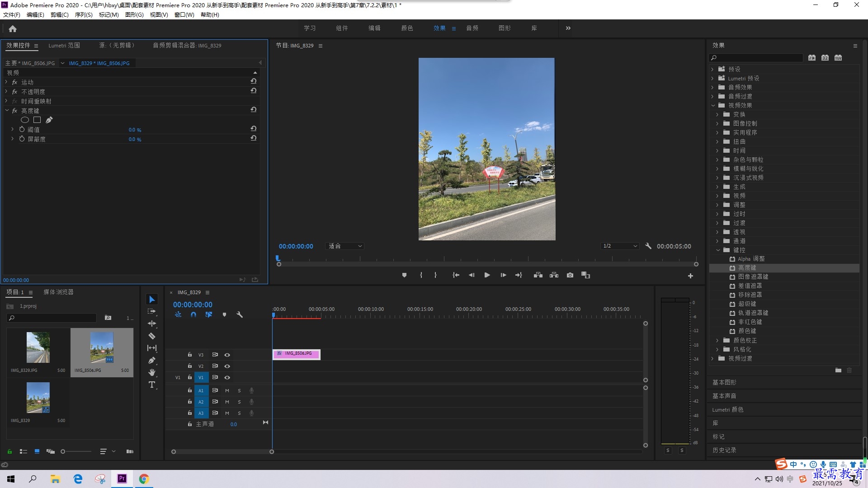868x488 pixels.
Task: Open the 基本图形 panel
Action: [x=724, y=382]
